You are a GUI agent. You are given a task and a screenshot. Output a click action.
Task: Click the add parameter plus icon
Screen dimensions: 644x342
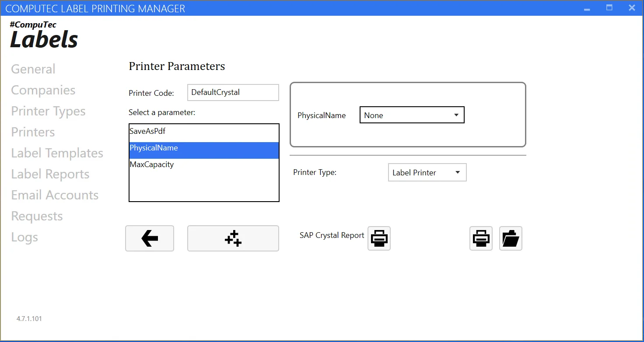(233, 238)
